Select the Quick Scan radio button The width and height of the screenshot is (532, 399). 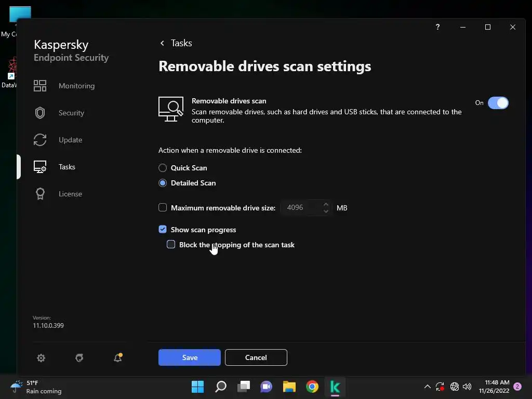163,168
